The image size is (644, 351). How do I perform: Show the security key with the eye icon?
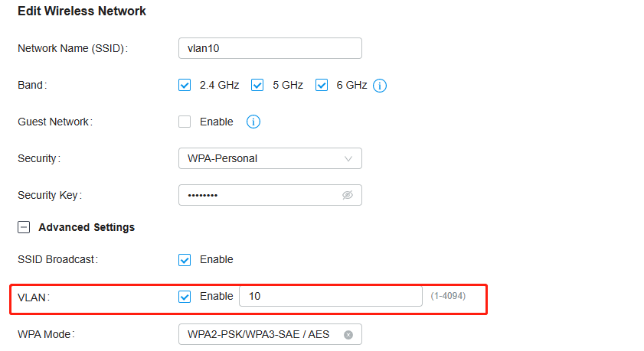click(x=348, y=195)
